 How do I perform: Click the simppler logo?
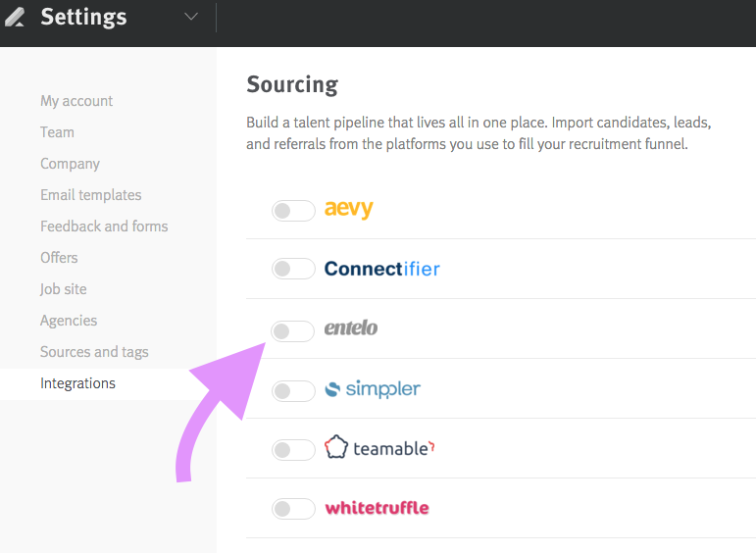pyautogui.click(x=373, y=389)
